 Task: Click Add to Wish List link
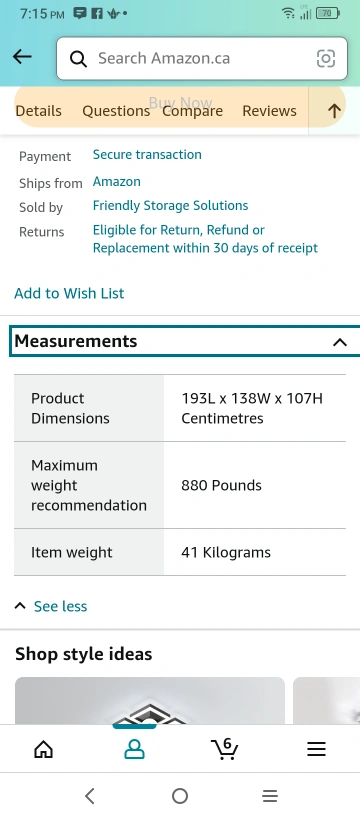click(69, 293)
